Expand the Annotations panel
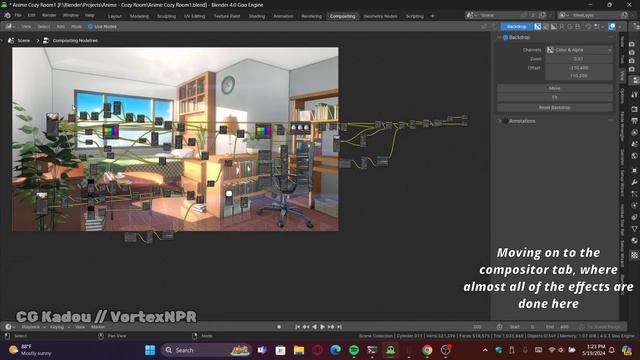The width and height of the screenshot is (640, 360). 499,121
